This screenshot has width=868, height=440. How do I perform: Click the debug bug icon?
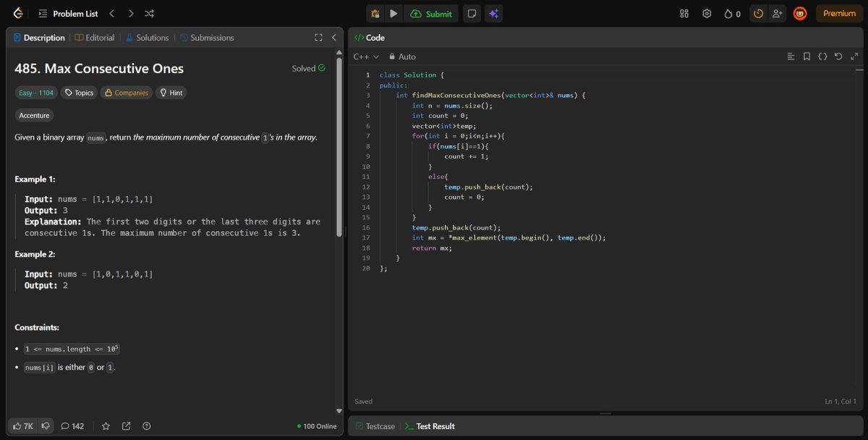(x=376, y=14)
